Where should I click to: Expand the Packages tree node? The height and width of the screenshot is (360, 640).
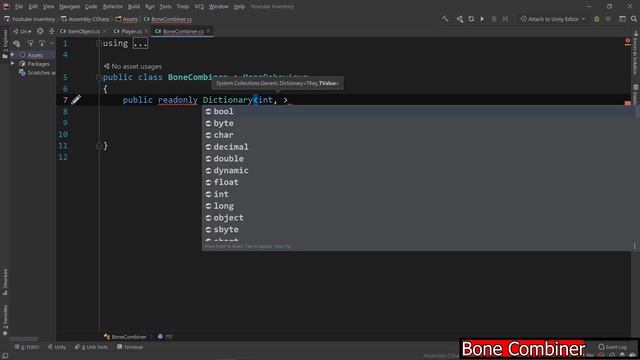(x=13, y=64)
